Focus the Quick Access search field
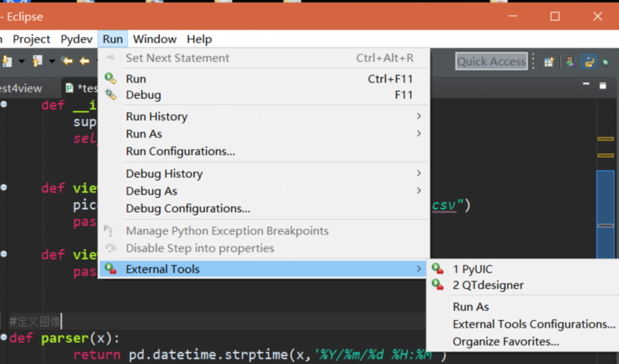Image resolution: width=619 pixels, height=364 pixels. coord(491,62)
